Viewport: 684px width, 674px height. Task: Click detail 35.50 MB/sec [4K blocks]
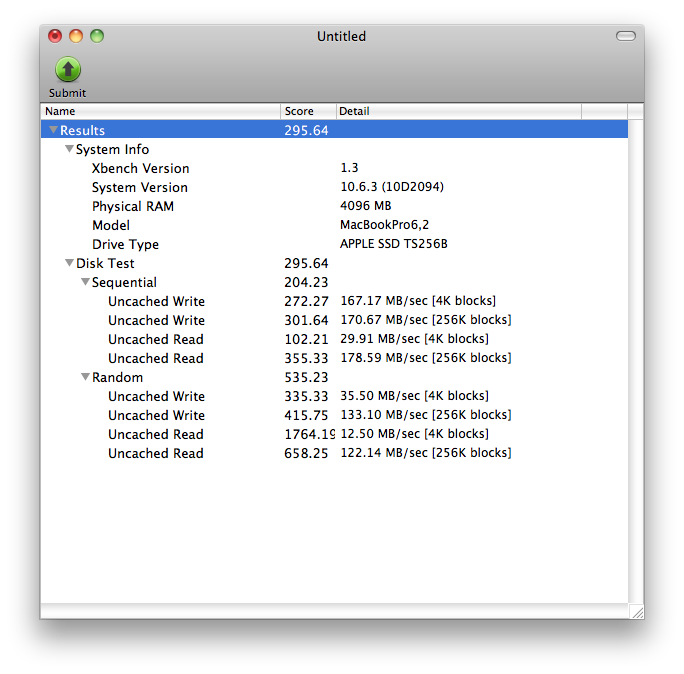click(414, 396)
